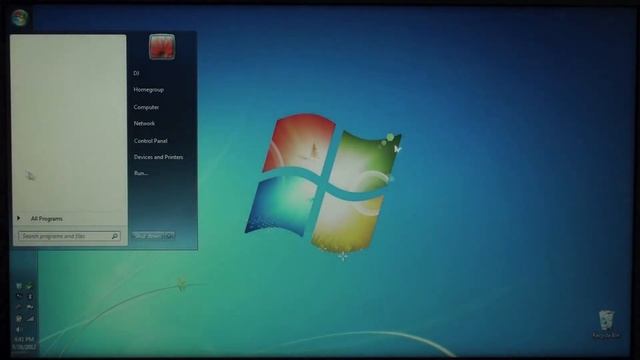
Task: Click the Search programs and files box
Action: (x=69, y=236)
